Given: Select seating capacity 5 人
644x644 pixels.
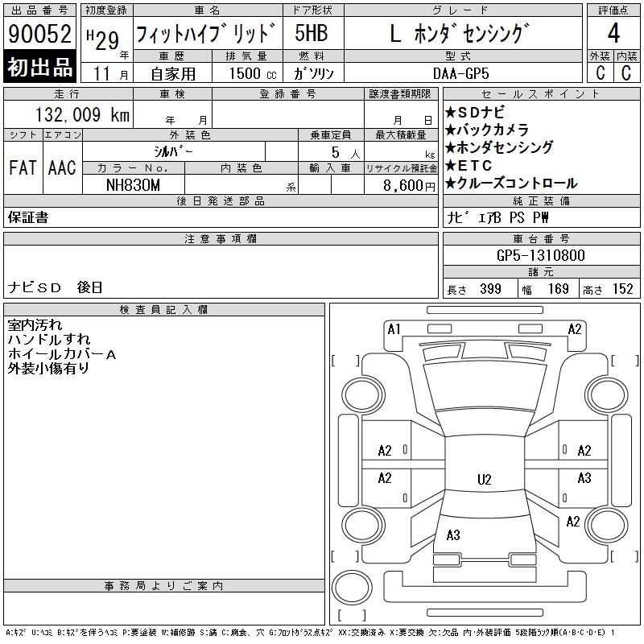Looking at the screenshot, I should (345, 152).
